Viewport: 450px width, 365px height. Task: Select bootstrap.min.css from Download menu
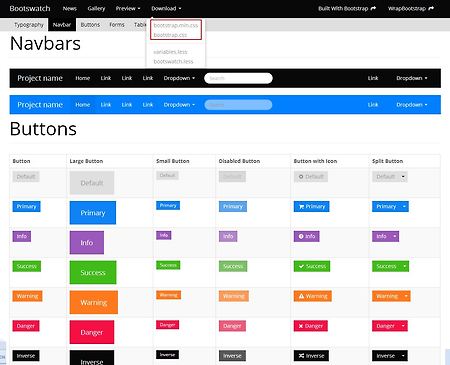tap(176, 25)
